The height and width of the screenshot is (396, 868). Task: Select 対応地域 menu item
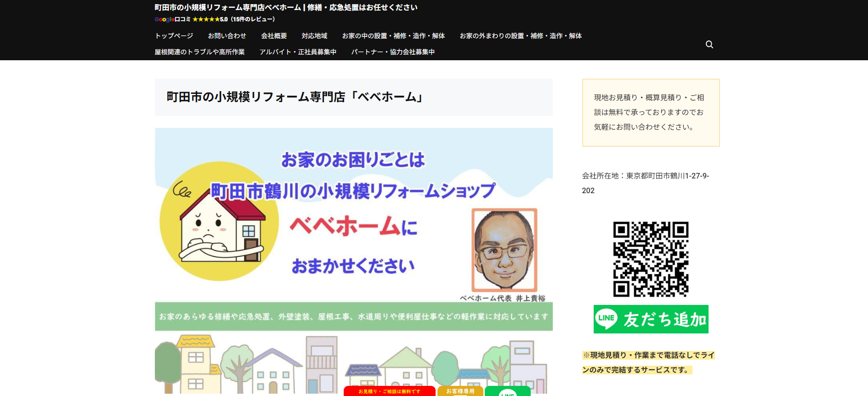(x=314, y=36)
